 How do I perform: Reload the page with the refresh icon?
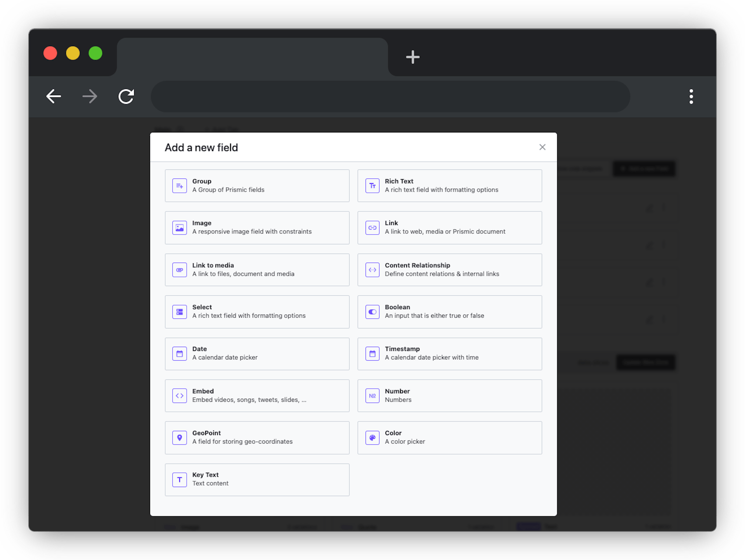126,97
